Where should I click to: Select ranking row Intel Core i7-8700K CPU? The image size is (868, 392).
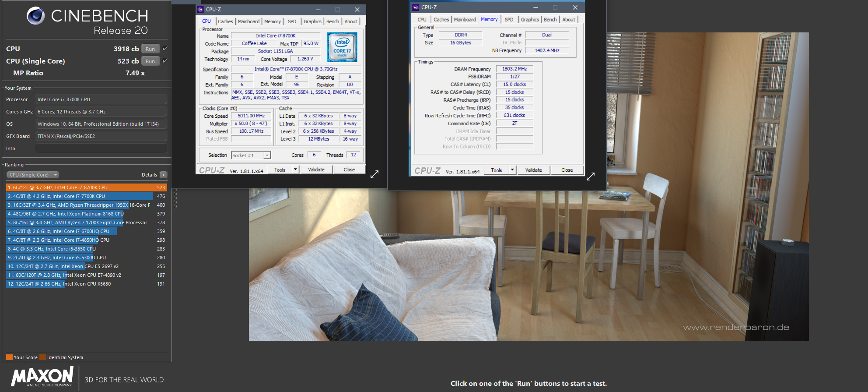point(86,187)
